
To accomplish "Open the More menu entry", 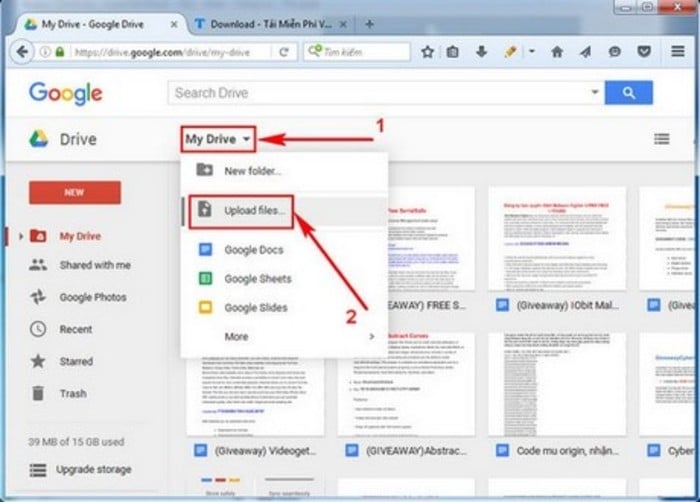I will 284,336.
